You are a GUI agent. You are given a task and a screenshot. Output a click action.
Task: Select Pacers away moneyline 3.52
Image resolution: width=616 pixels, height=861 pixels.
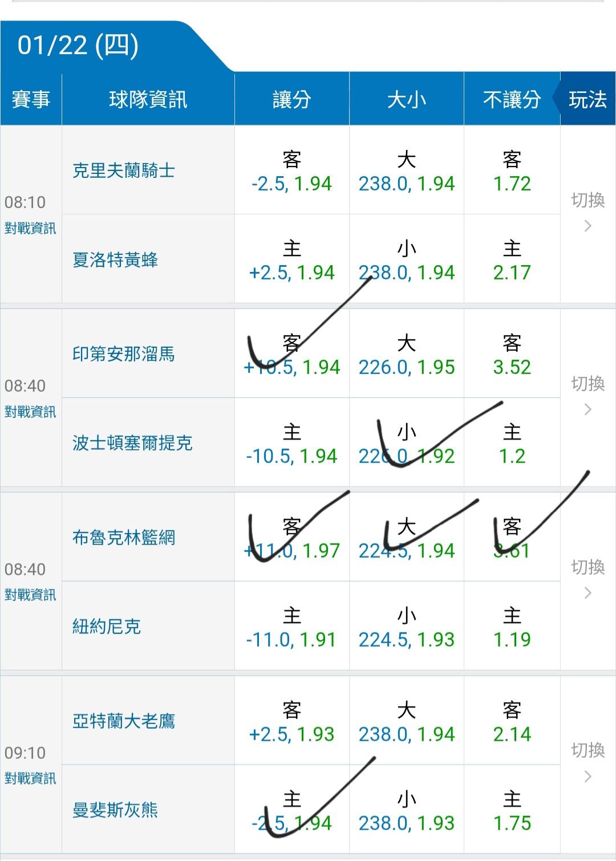point(512,354)
